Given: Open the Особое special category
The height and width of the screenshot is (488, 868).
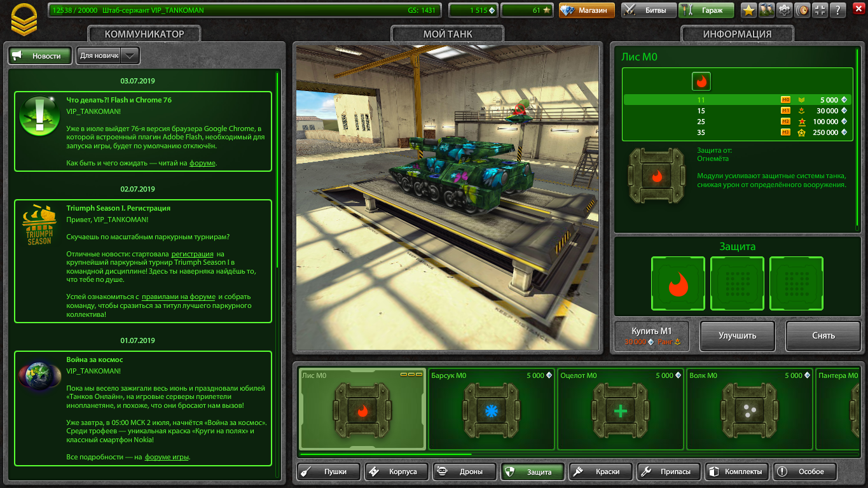Looking at the screenshot, I should coord(805,471).
